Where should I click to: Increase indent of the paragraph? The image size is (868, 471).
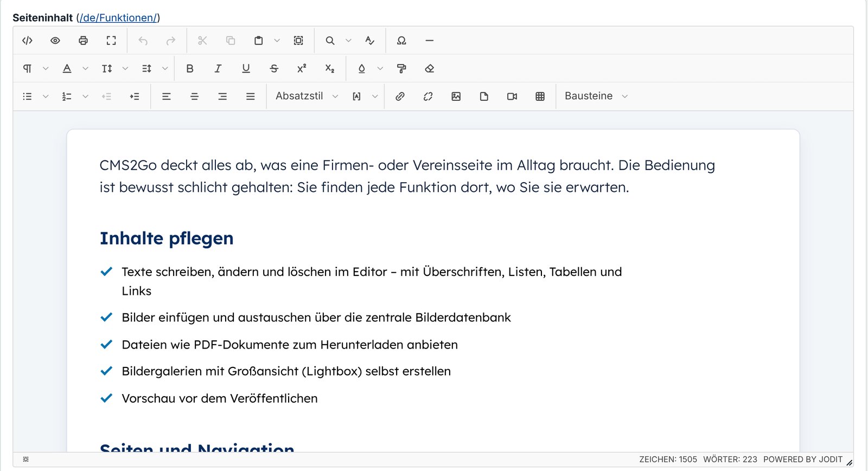(135, 96)
